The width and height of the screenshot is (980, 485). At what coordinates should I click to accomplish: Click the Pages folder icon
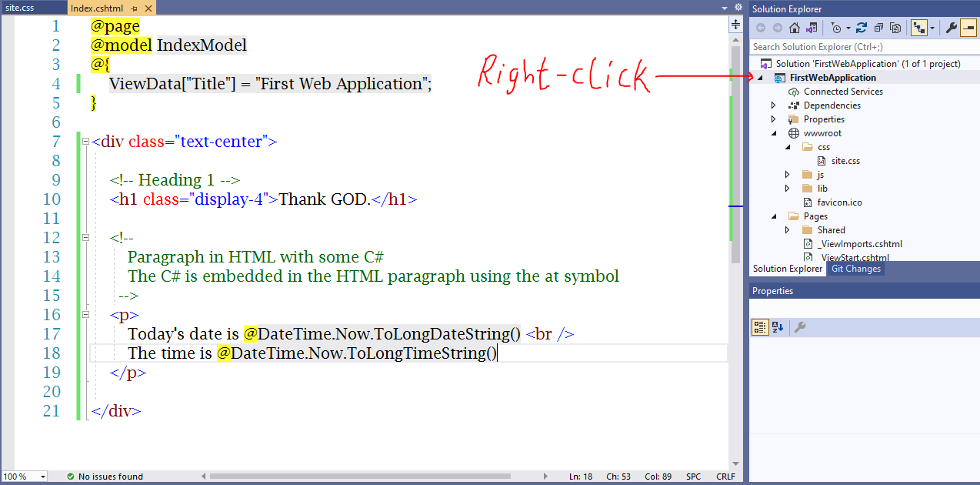click(x=794, y=216)
